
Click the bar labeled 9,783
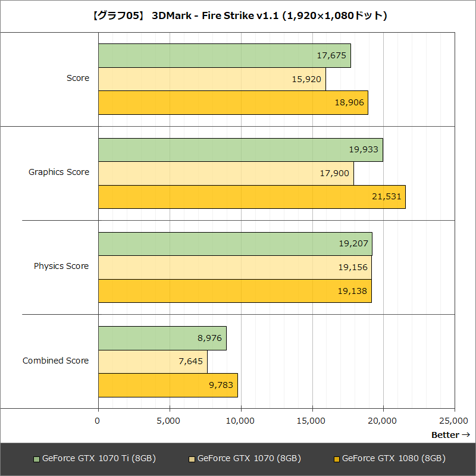pyautogui.click(x=167, y=385)
